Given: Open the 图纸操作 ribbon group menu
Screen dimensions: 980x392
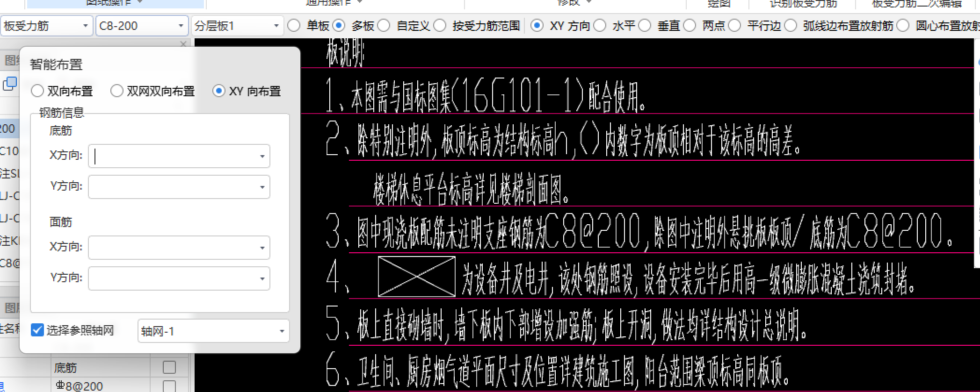Looking at the screenshot, I should (x=115, y=3).
